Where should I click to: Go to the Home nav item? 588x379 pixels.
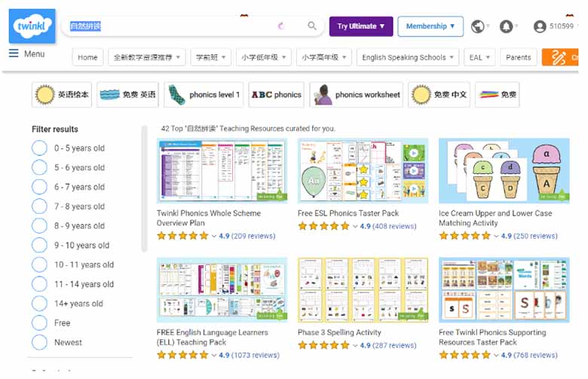[x=87, y=57]
